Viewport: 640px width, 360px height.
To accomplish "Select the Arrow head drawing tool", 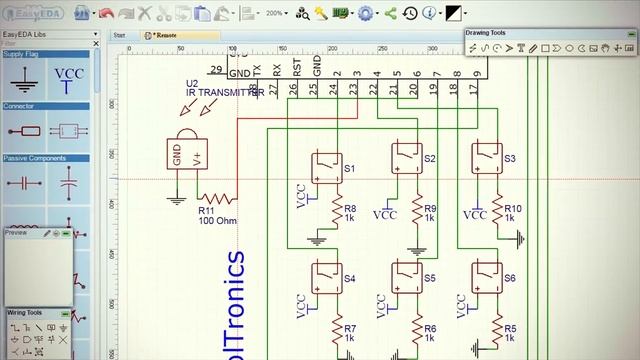I will coord(509,48).
